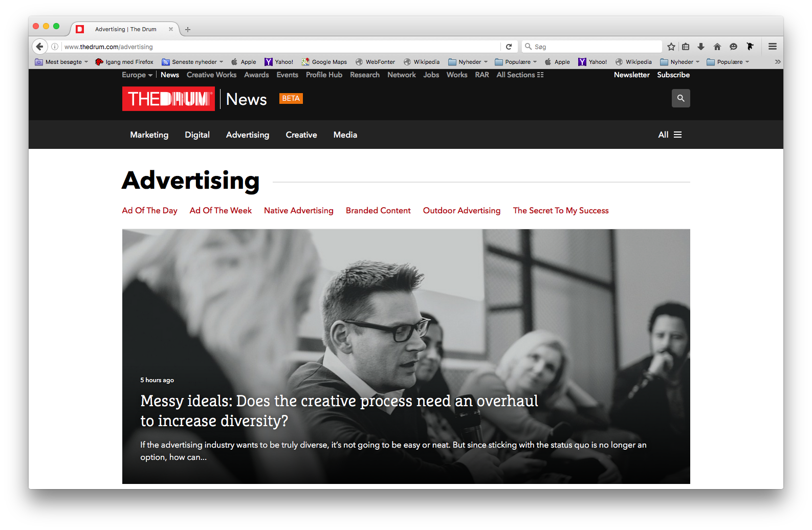Image resolution: width=812 pixels, height=530 pixels.
Task: Switch to the Digital section
Action: (197, 135)
